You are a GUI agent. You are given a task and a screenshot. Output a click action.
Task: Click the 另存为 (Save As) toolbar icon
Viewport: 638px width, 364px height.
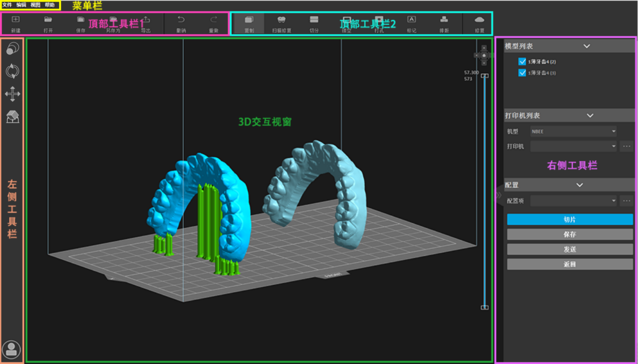click(x=113, y=20)
